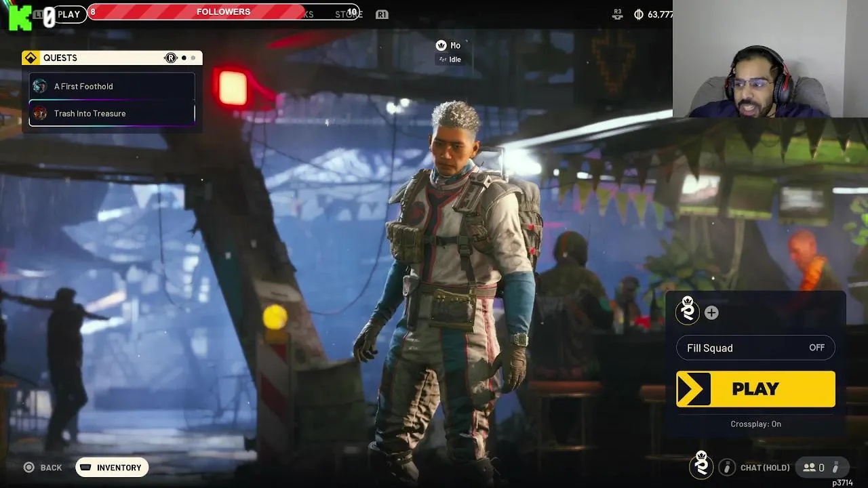
Task: Select the A First Foothold quest
Action: click(x=112, y=86)
